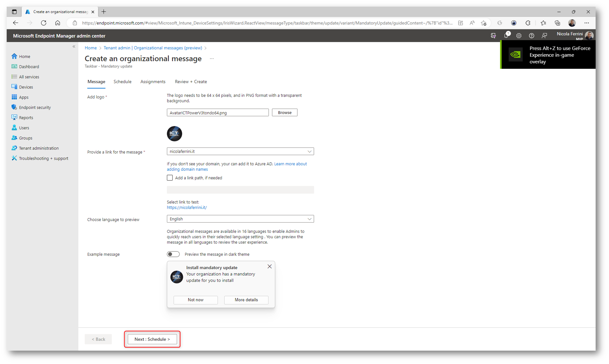Click Nicola Ferrini account avatar

pyautogui.click(x=589, y=35)
